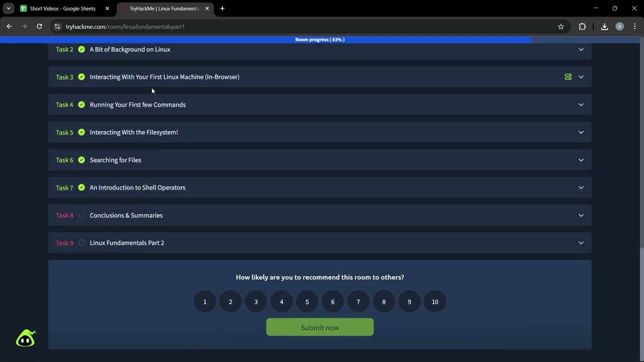
Task: Switch to Short Videos Google Sheets tab
Action: pyautogui.click(x=63, y=9)
